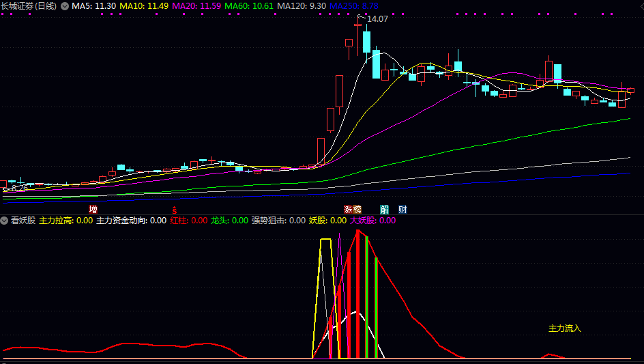Image resolution: width=644 pixels, height=364 pixels.
Task: Click the 大妖股 indicator value label
Action: [x=372, y=221]
